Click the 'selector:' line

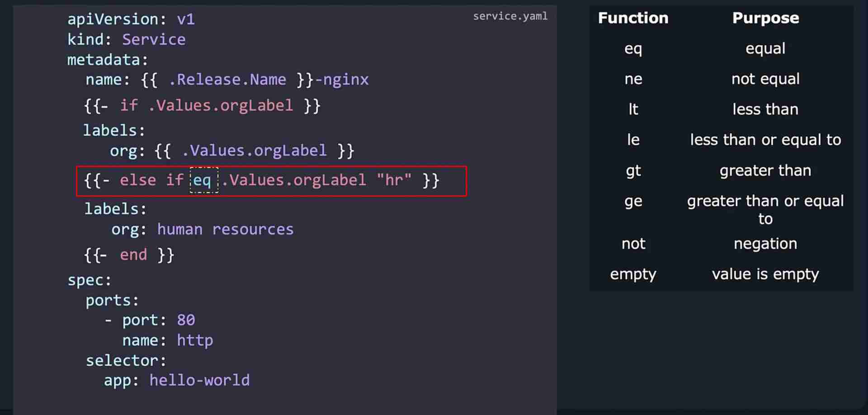coord(126,360)
